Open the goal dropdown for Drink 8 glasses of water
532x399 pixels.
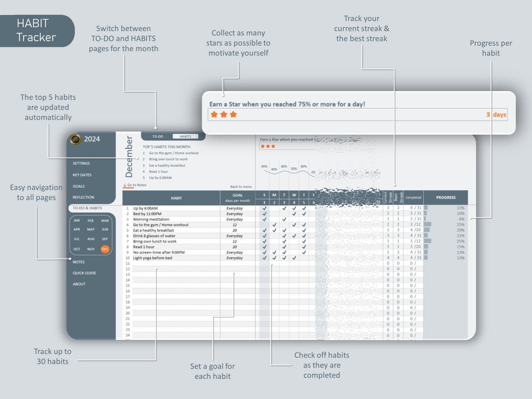point(235,236)
